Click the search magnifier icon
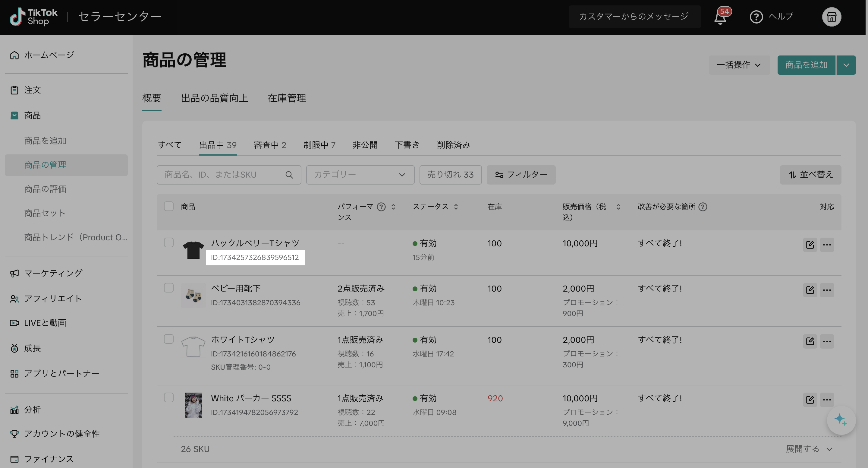Viewport: 868px width, 468px height. [289, 175]
